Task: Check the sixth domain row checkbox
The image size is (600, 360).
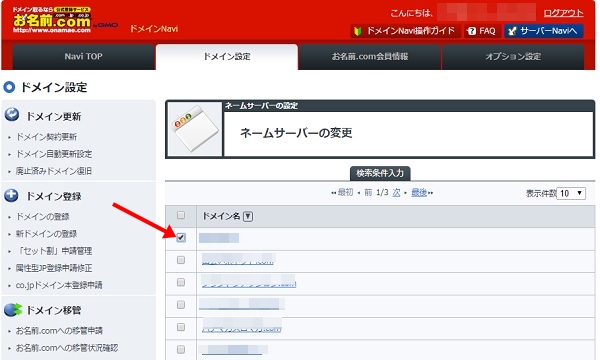Action: pos(181,350)
